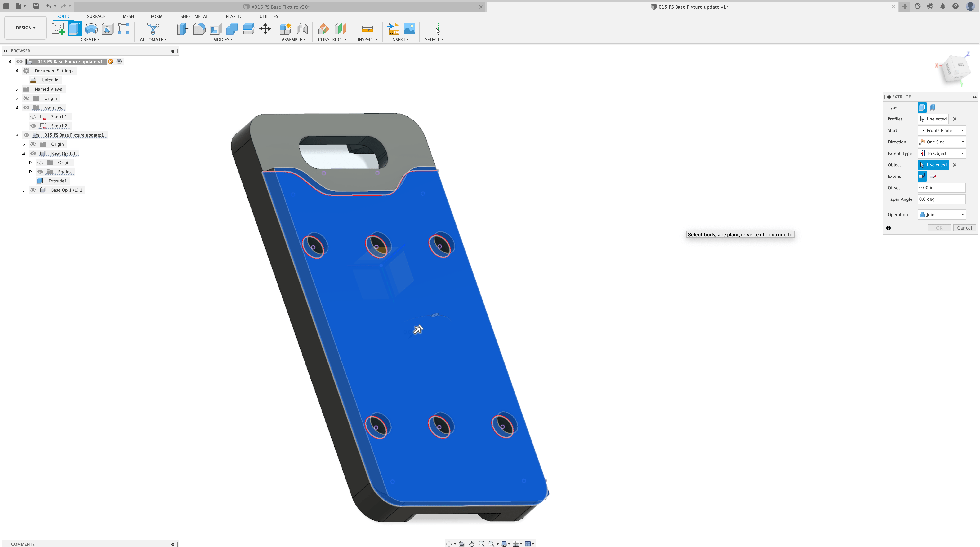Screen dimensions: 980x547
Task: Expand the Named Views tree item
Action: [x=17, y=89]
